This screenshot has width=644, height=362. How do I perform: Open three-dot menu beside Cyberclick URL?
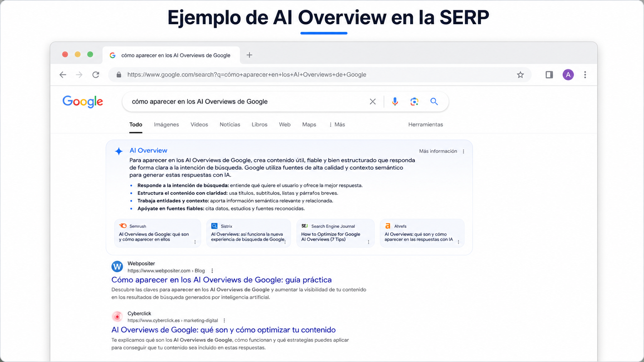pos(224,320)
